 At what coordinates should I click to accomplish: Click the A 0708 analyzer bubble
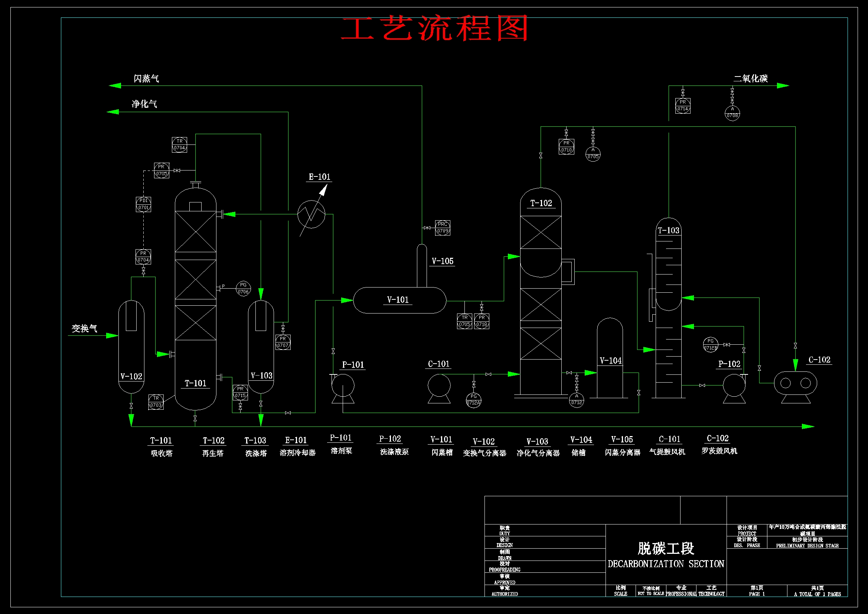(732, 113)
